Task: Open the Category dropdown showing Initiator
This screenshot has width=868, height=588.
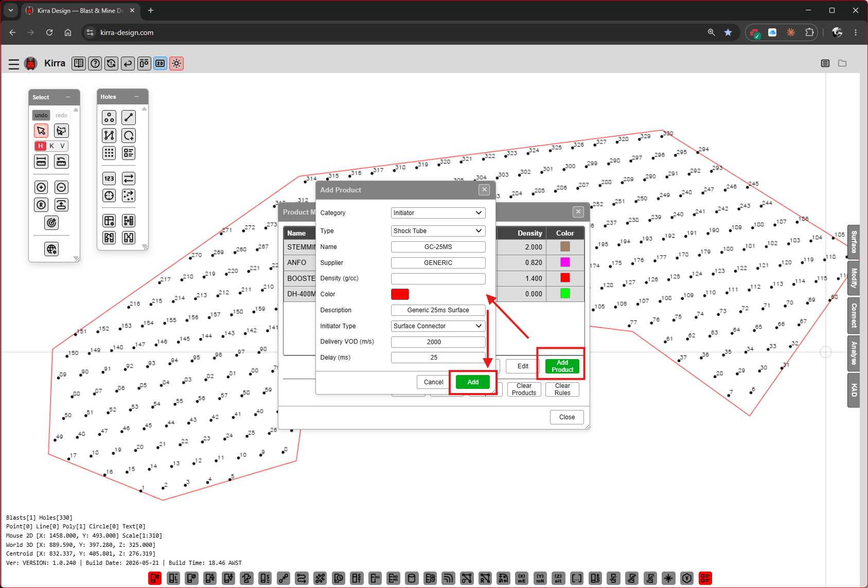Action: (x=438, y=213)
